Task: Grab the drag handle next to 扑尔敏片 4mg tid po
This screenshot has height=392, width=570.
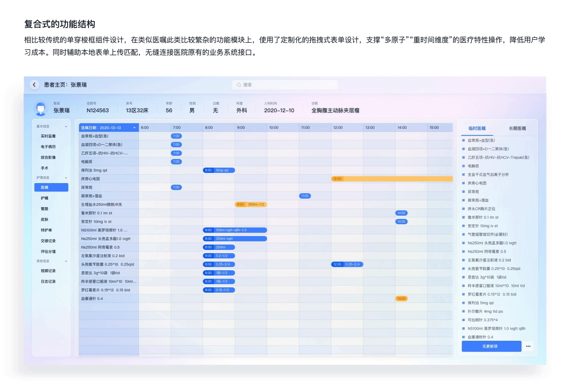Action: point(464,311)
